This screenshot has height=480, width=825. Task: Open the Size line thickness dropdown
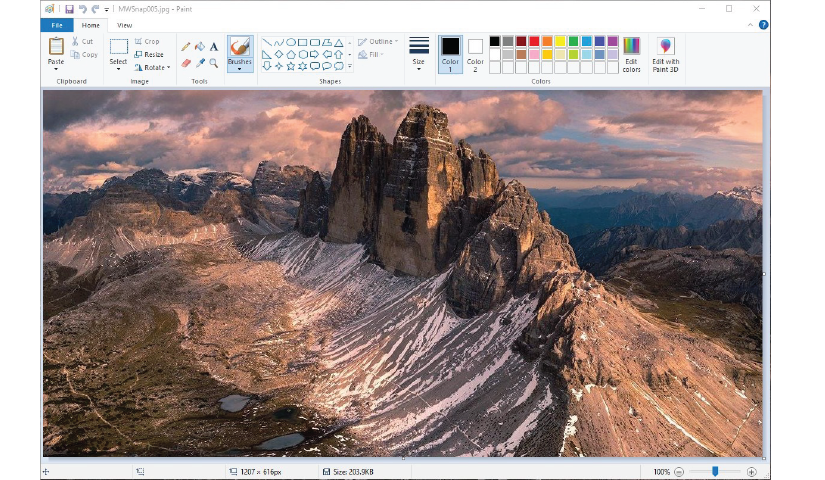[418, 55]
